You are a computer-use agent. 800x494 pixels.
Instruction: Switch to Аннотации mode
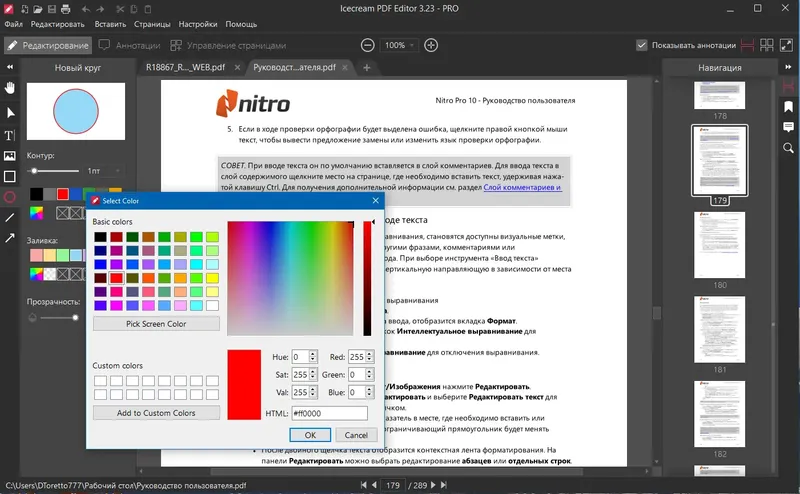130,45
